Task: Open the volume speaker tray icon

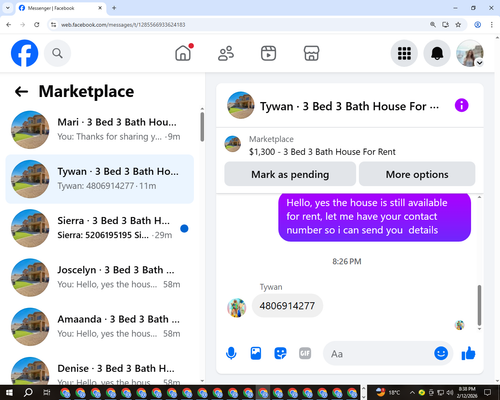Action: pos(450,392)
